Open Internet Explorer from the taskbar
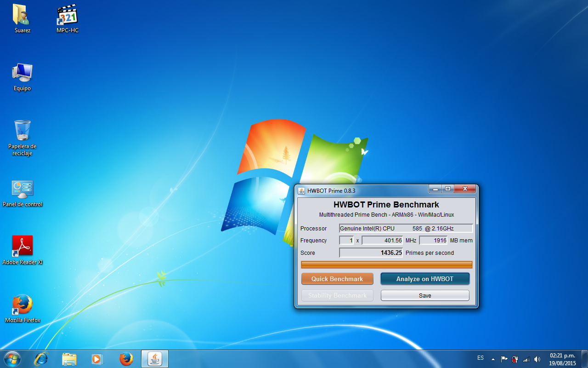Image resolution: width=588 pixels, height=368 pixels. (x=41, y=359)
